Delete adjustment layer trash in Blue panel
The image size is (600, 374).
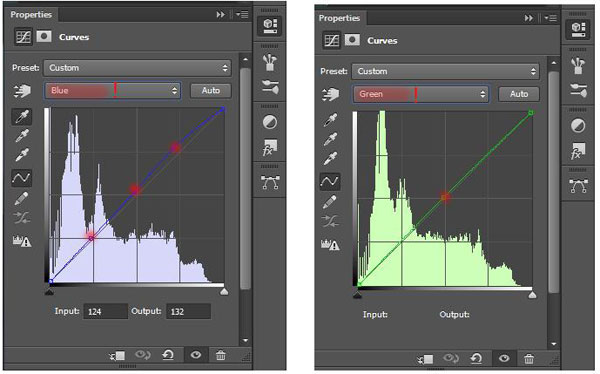(x=221, y=355)
